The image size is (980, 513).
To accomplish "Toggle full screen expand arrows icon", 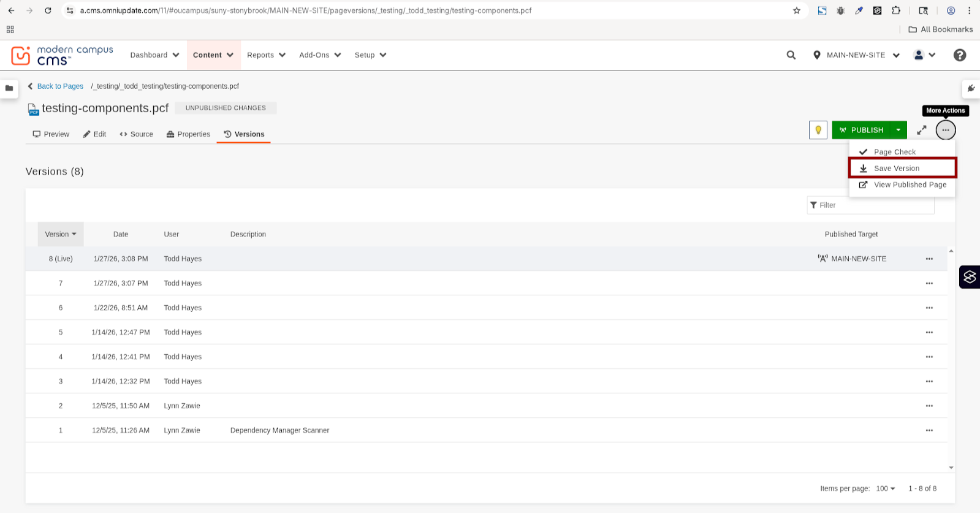I will 922,130.
